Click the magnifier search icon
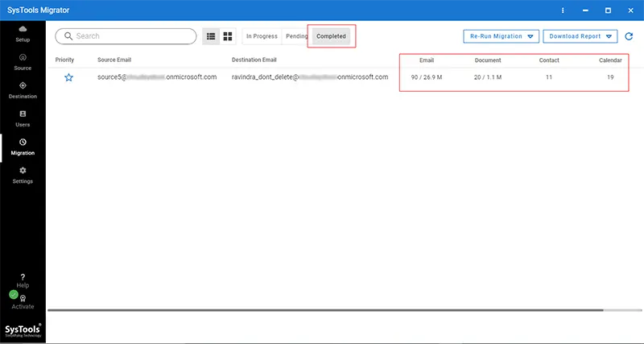This screenshot has width=644, height=344. [x=68, y=36]
